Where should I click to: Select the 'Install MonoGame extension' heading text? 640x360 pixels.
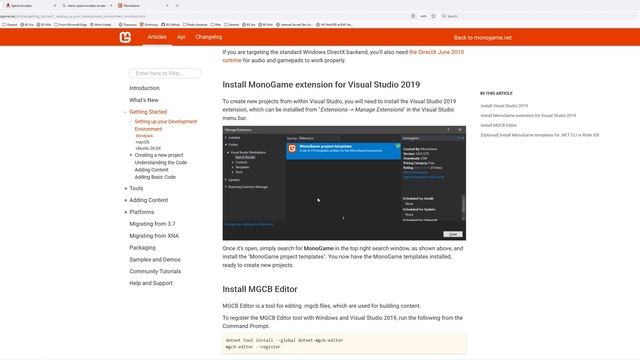(x=321, y=85)
